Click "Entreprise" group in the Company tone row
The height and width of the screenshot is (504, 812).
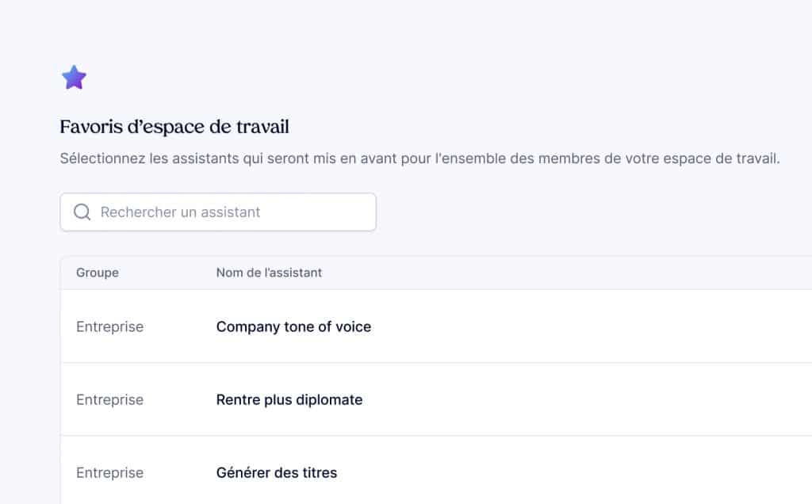(x=109, y=326)
